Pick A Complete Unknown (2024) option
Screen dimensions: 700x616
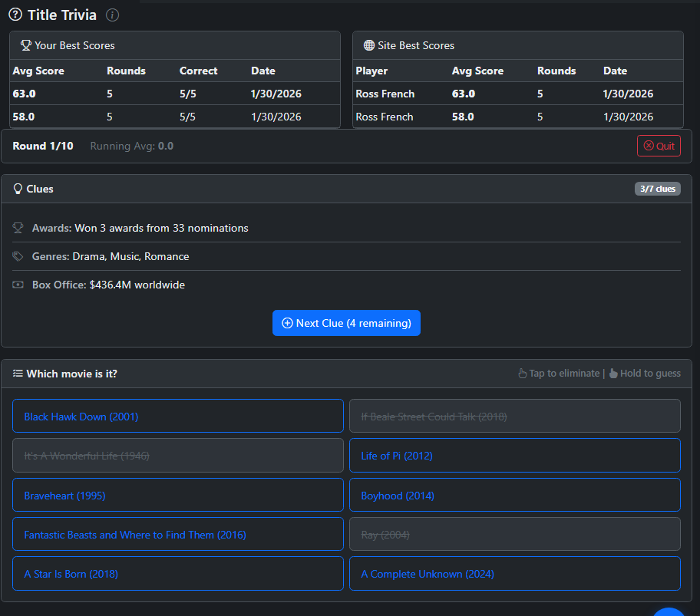pyautogui.click(x=514, y=573)
